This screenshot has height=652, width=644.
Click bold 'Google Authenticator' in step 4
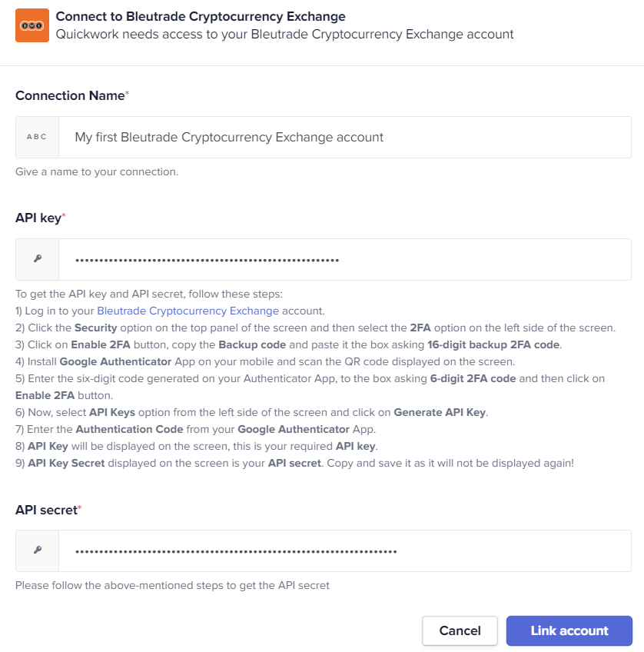(x=115, y=362)
